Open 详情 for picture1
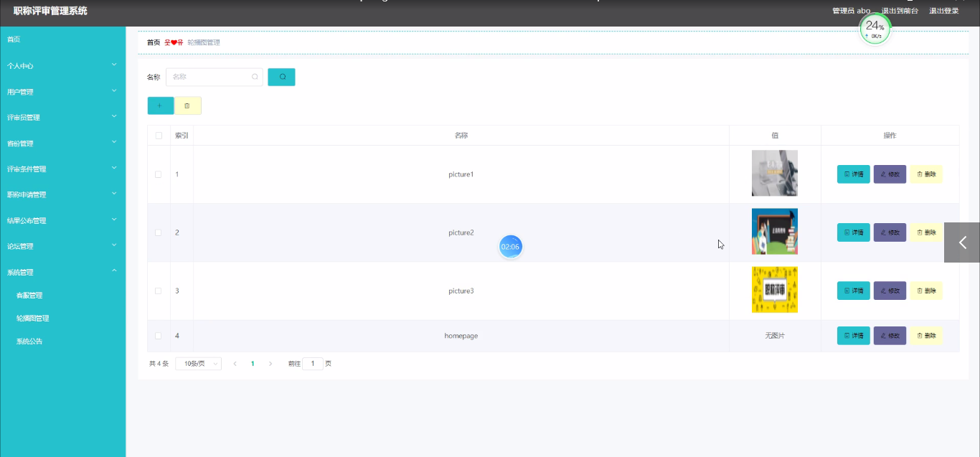The image size is (980, 457). point(854,174)
